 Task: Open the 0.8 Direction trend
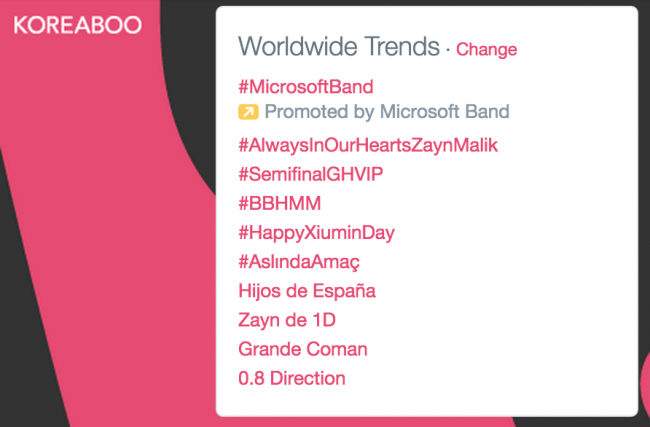(291, 378)
